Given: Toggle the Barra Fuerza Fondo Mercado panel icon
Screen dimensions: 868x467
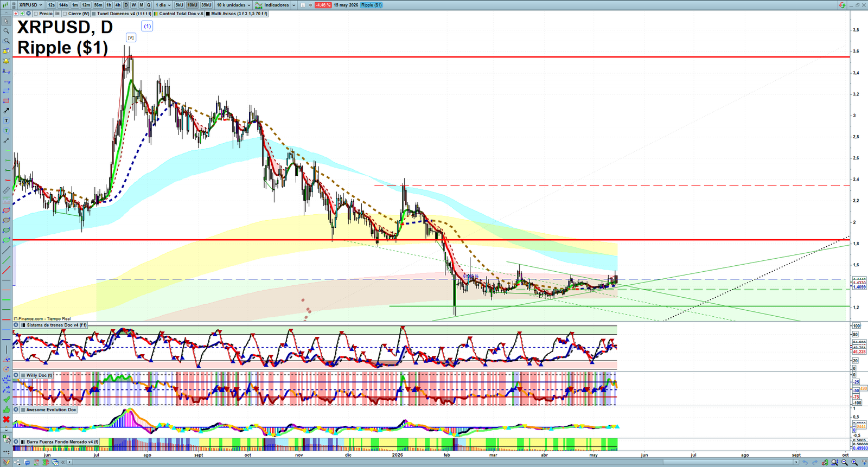Looking at the screenshot, I should coord(23,442).
